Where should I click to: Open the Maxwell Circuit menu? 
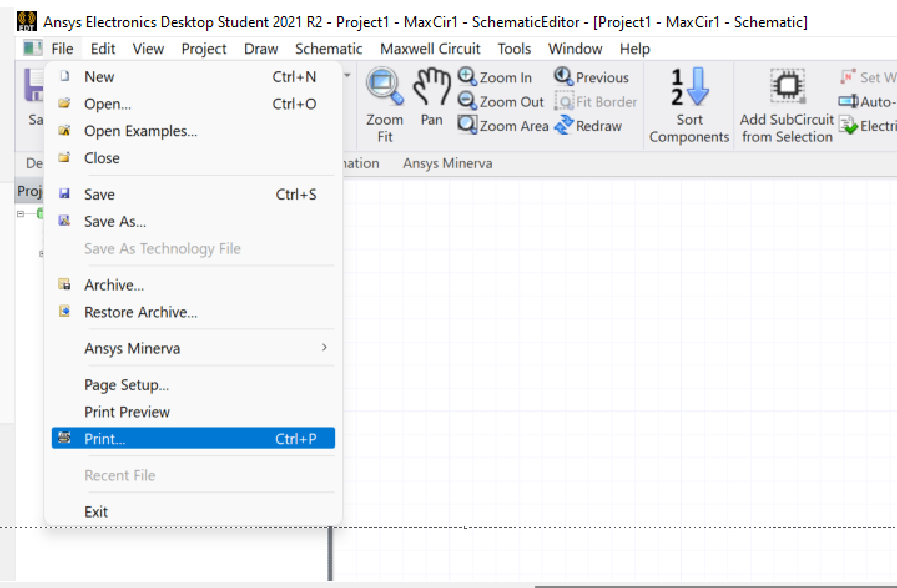430,49
